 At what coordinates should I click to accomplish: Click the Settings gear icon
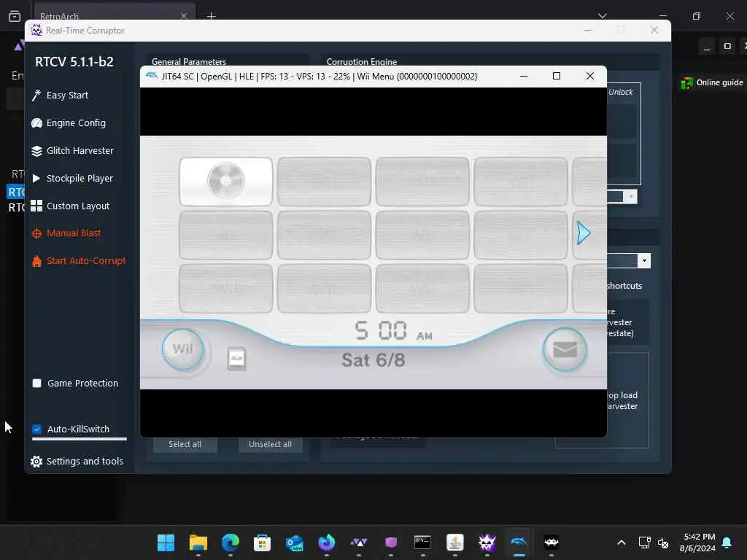click(x=36, y=462)
